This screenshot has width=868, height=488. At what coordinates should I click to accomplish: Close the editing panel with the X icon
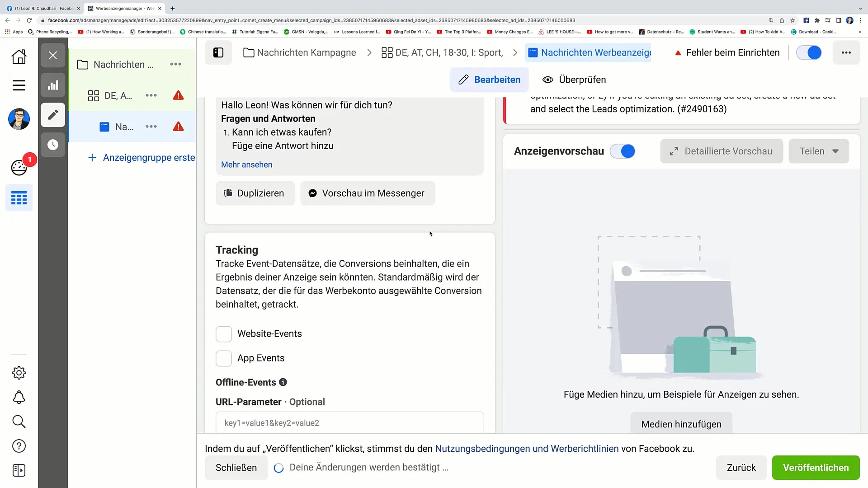pyautogui.click(x=53, y=56)
